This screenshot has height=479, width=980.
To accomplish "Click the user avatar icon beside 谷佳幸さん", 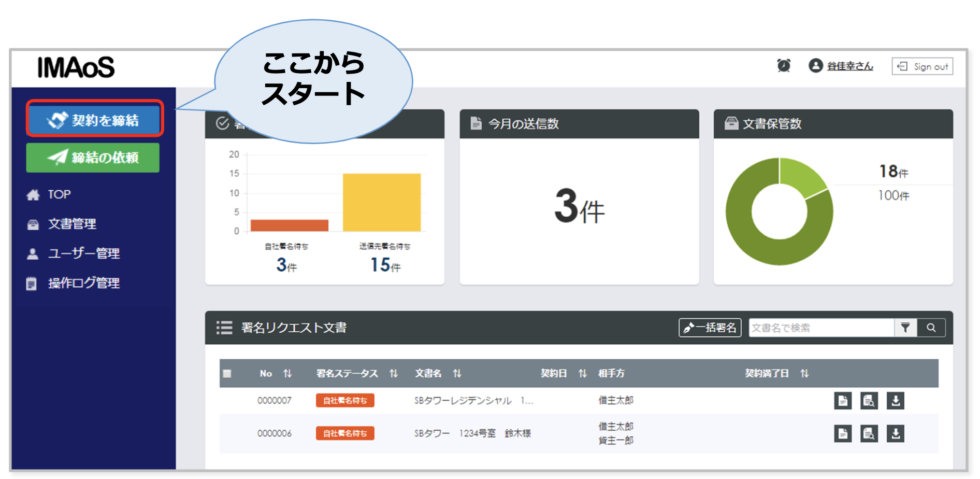I will tap(817, 66).
